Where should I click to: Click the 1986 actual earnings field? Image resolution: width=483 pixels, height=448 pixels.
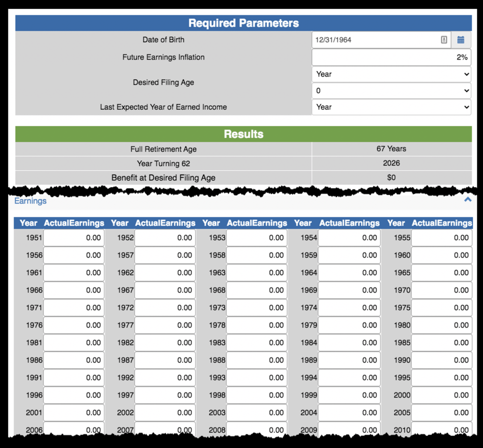74,360
